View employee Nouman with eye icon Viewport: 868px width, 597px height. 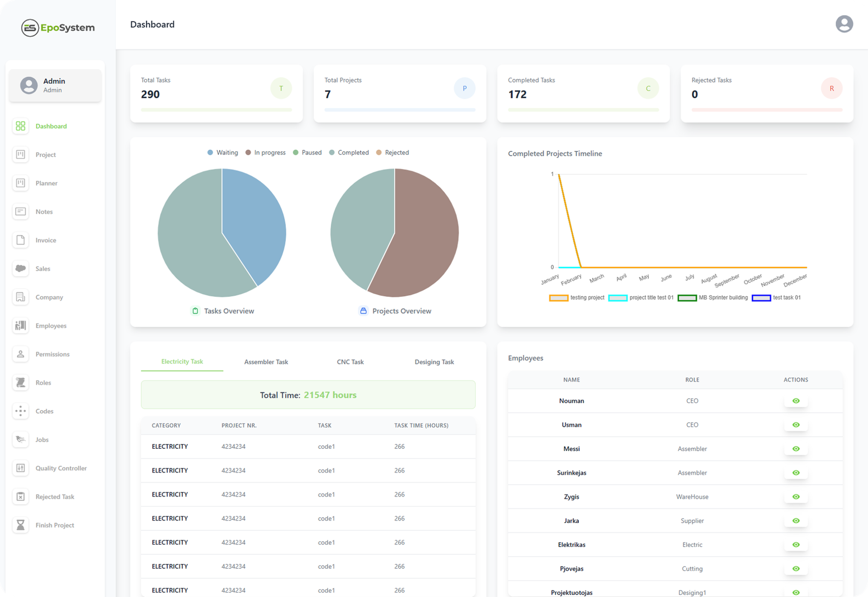[x=795, y=401]
